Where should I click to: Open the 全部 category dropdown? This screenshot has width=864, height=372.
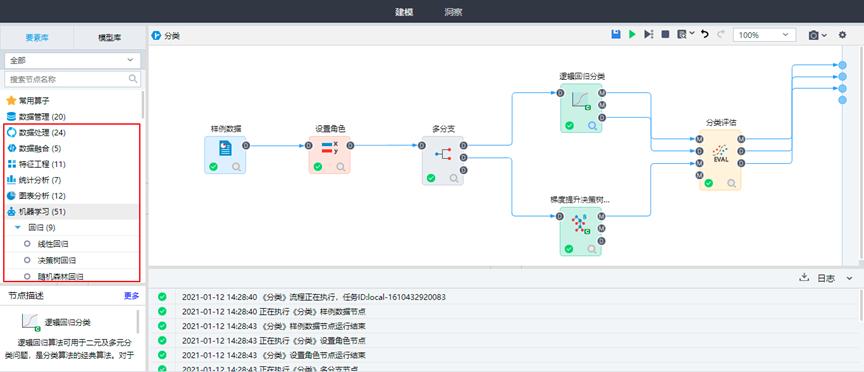(72, 60)
